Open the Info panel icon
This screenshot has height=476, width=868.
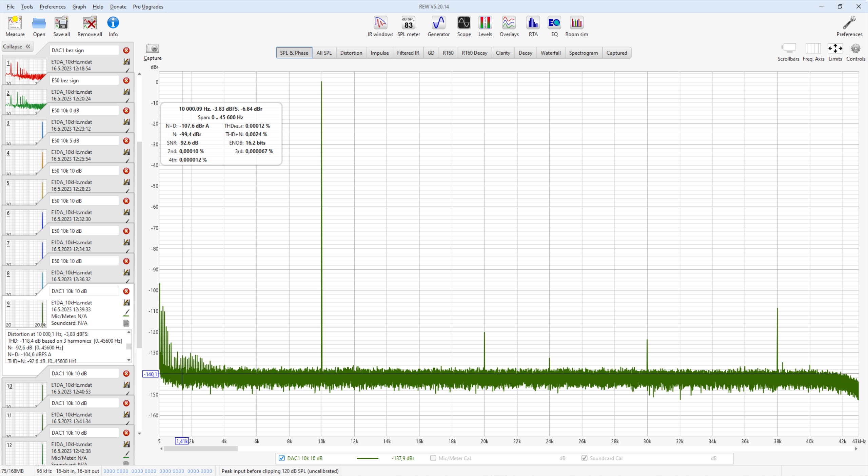113,26
